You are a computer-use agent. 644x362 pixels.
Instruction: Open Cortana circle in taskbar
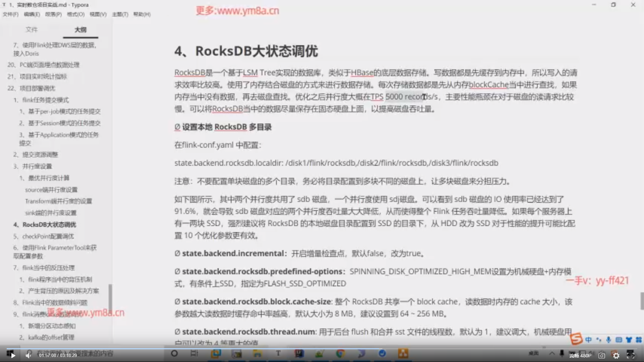point(174,353)
